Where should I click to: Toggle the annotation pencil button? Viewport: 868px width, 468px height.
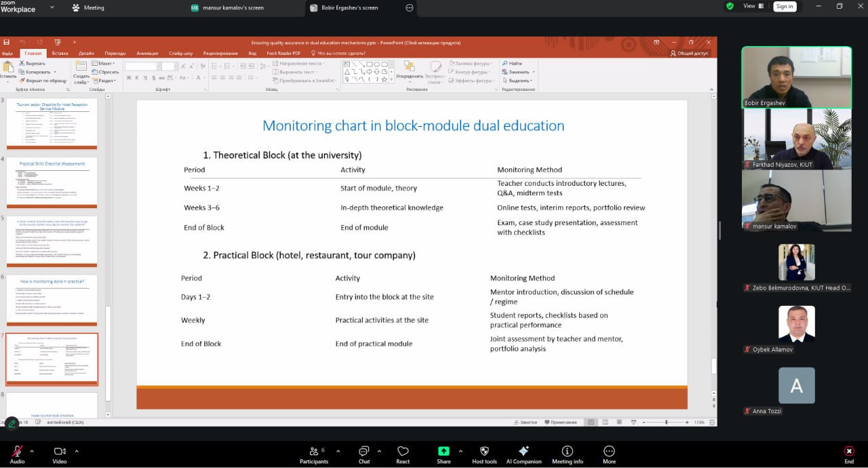(12, 424)
